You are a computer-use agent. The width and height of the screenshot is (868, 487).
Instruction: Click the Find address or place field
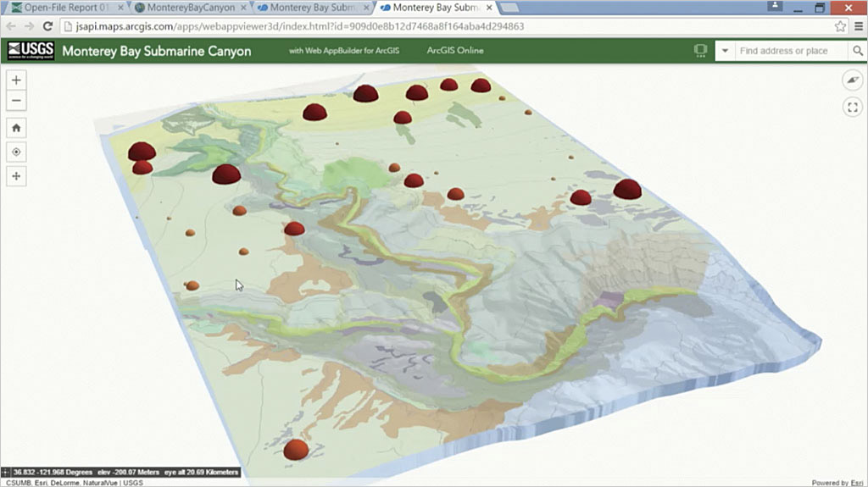pyautogui.click(x=791, y=51)
